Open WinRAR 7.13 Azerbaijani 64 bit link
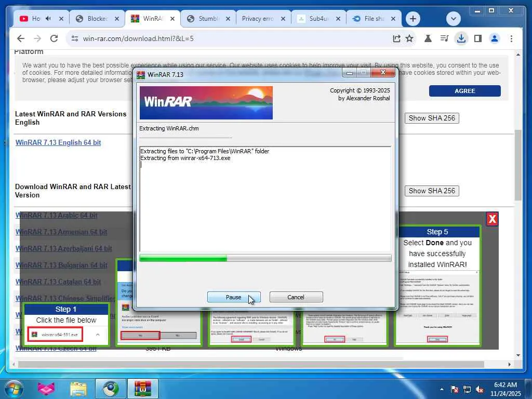The height and width of the screenshot is (399, 532). [x=64, y=248]
